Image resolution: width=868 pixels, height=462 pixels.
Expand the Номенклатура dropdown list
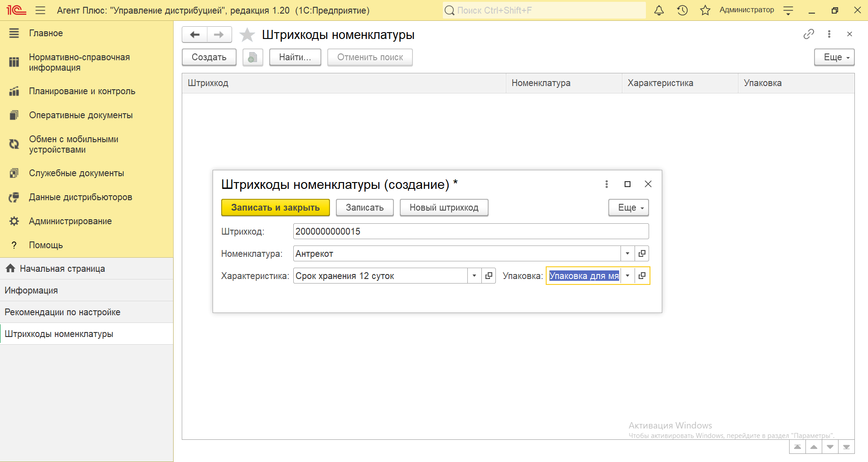click(x=627, y=254)
